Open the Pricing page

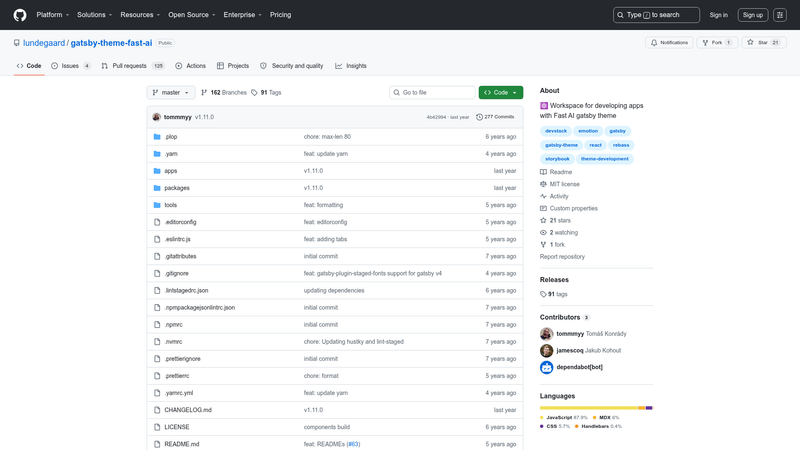(x=281, y=15)
